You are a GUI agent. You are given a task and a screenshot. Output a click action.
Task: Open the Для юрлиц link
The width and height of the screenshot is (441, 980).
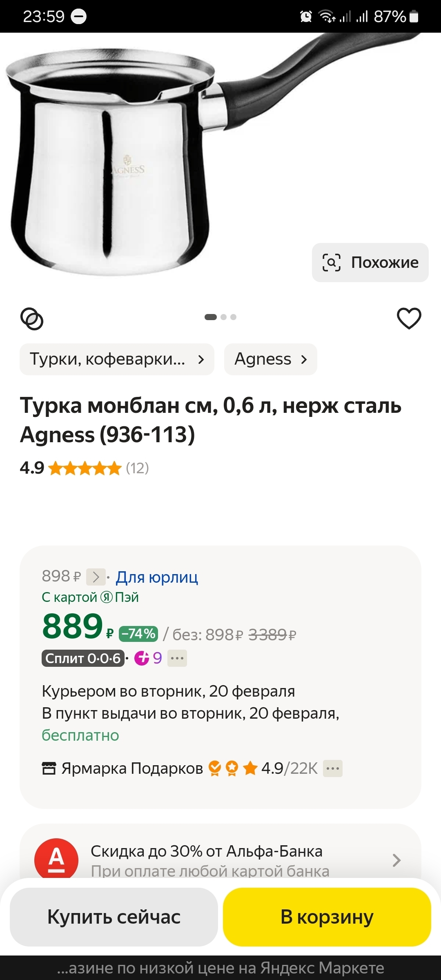pyautogui.click(x=157, y=577)
